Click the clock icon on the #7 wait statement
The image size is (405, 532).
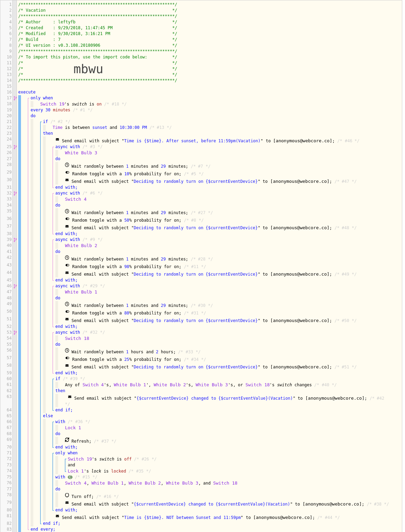tap(67, 165)
